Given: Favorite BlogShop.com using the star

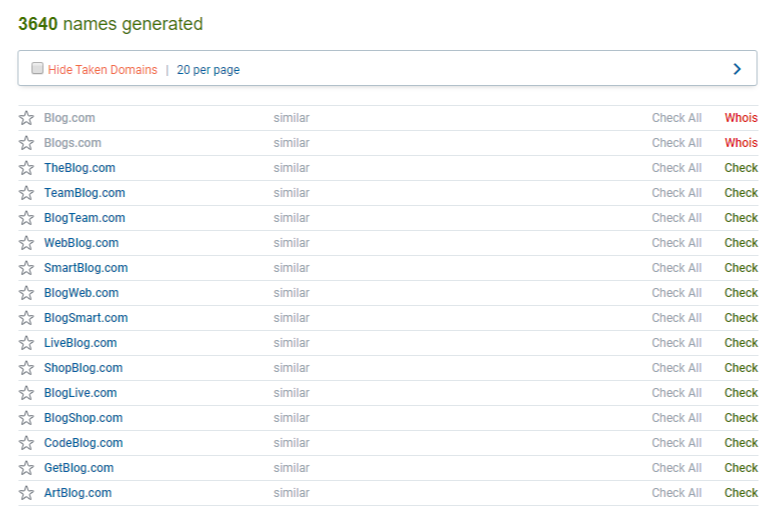Looking at the screenshot, I should tap(26, 418).
